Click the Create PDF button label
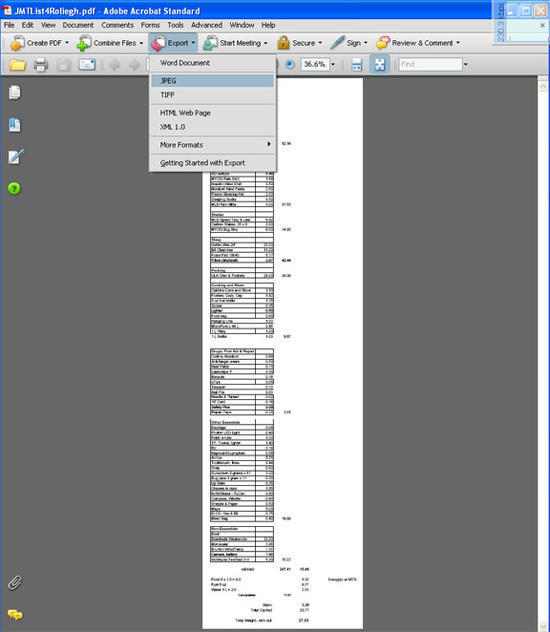 pos(44,43)
